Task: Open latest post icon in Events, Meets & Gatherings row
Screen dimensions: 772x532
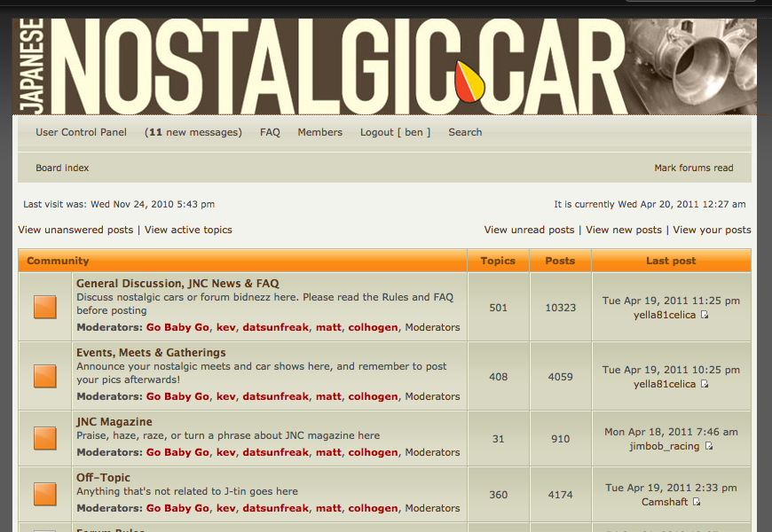Action: (705, 384)
